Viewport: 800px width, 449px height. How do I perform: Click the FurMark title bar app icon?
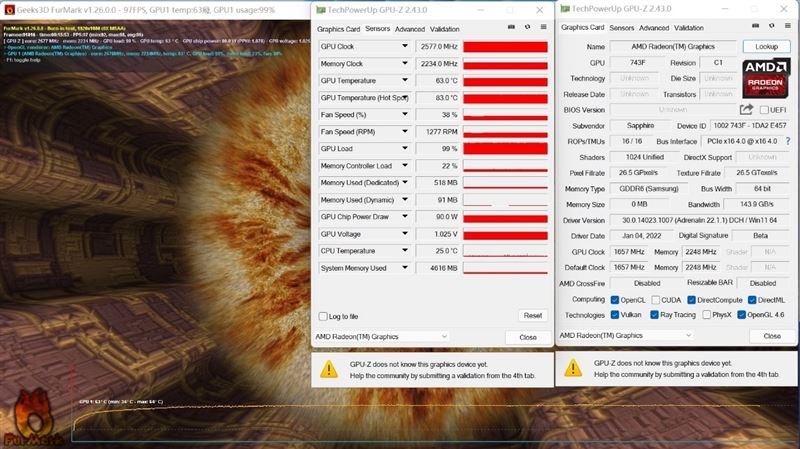tap(9, 10)
